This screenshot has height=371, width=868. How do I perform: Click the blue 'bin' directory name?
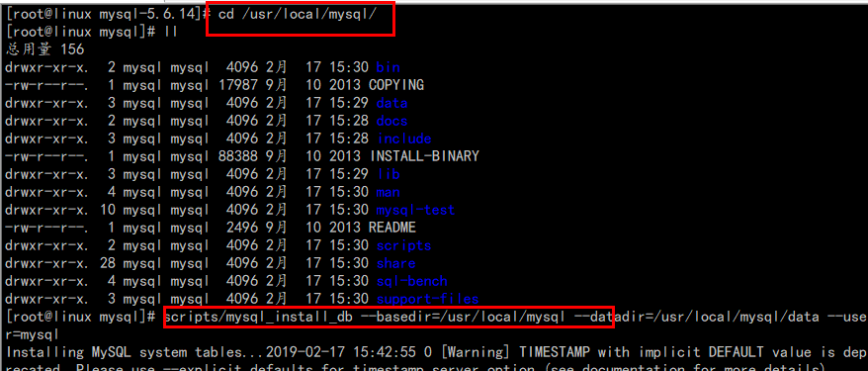pyautogui.click(x=389, y=67)
